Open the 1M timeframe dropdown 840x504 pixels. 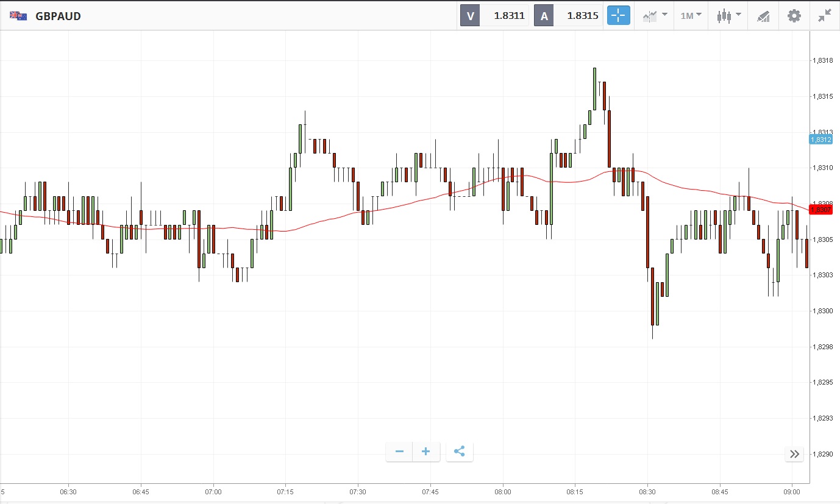coord(691,16)
